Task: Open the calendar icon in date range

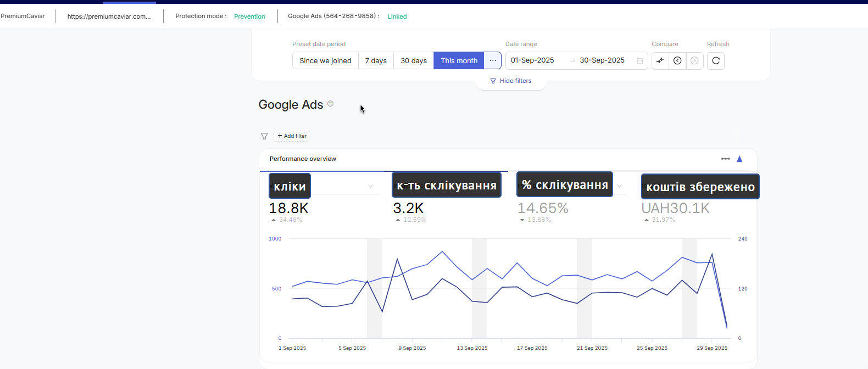Action: tap(639, 61)
